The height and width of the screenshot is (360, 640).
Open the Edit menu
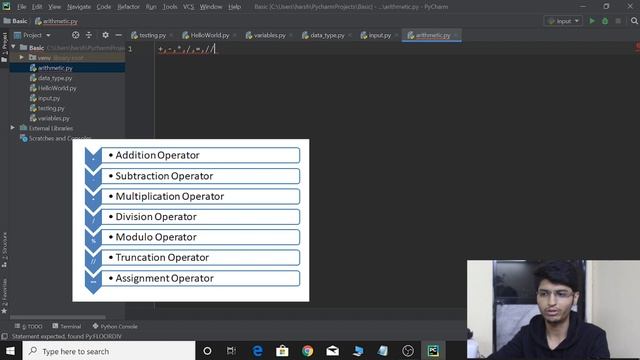(37, 7)
